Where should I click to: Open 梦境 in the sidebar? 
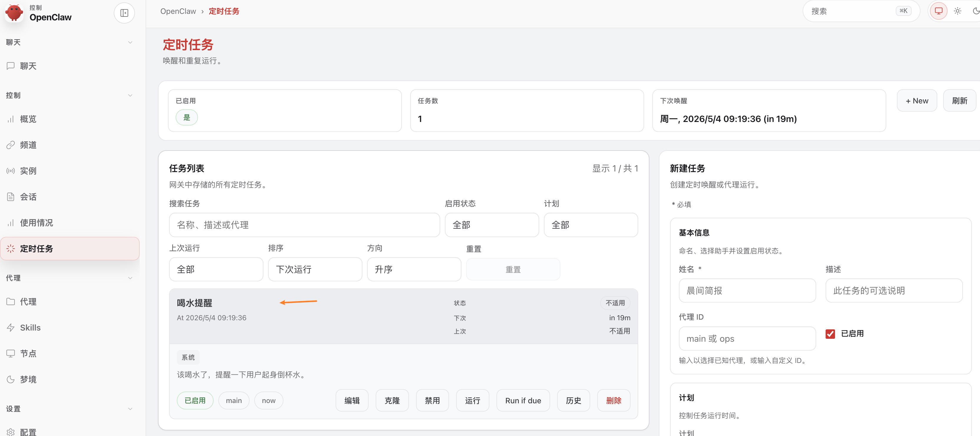[70, 379]
